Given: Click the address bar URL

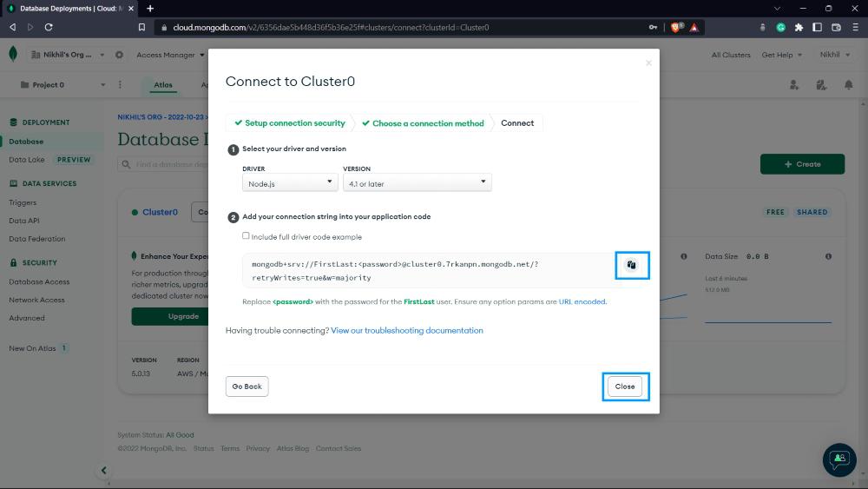Looking at the screenshot, I should [331, 27].
